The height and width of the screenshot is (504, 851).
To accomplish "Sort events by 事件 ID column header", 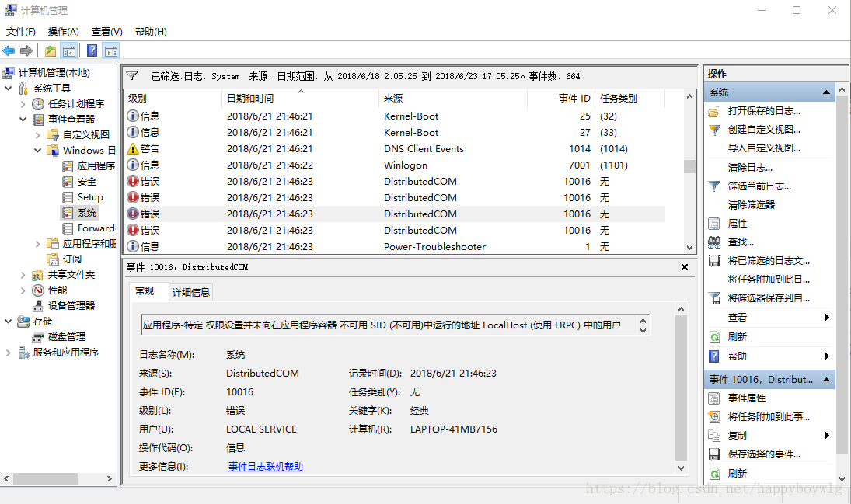I will coord(560,98).
